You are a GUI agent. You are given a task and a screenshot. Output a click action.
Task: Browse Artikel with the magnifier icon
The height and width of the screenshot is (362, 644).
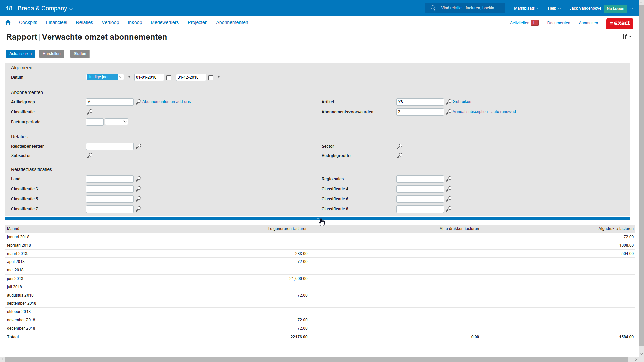click(449, 102)
